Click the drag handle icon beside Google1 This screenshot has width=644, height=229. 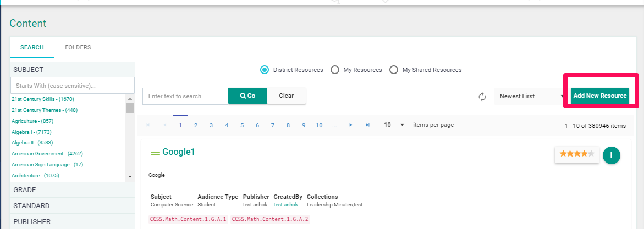click(x=155, y=153)
